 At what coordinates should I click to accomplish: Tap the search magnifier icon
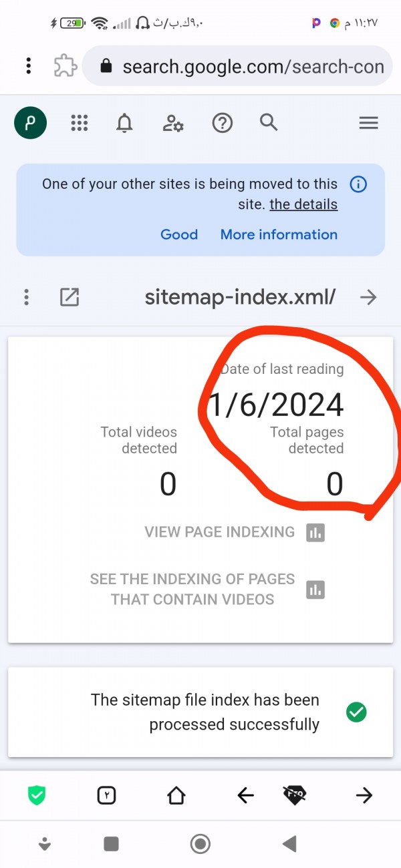269,122
